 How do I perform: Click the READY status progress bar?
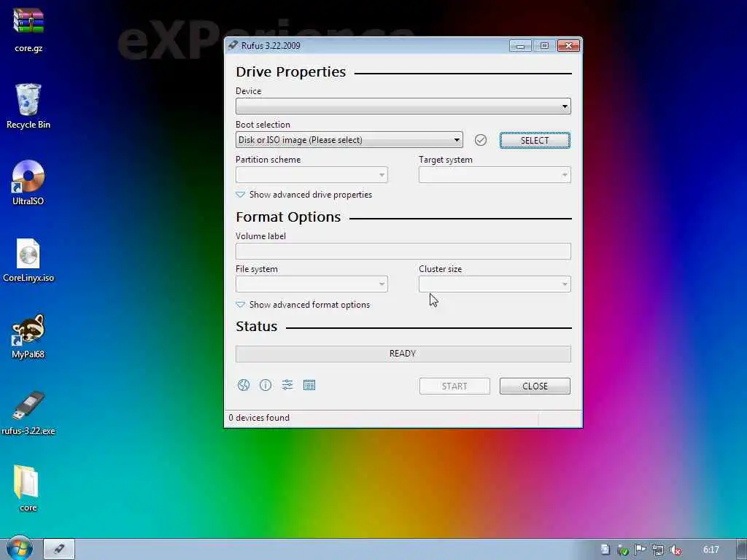click(403, 354)
